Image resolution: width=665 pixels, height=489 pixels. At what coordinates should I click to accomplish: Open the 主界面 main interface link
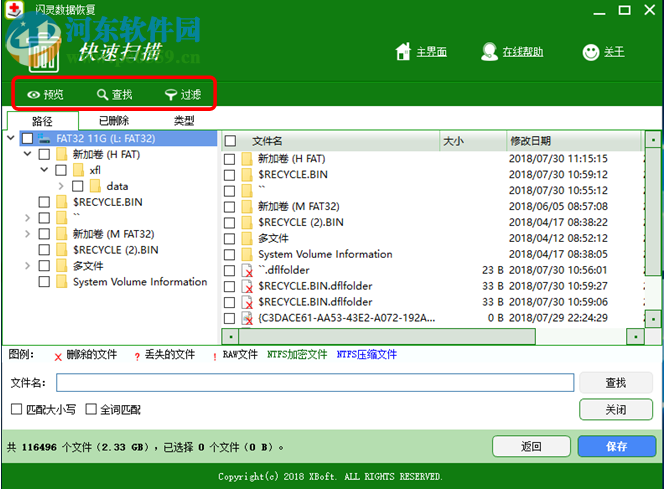click(432, 52)
